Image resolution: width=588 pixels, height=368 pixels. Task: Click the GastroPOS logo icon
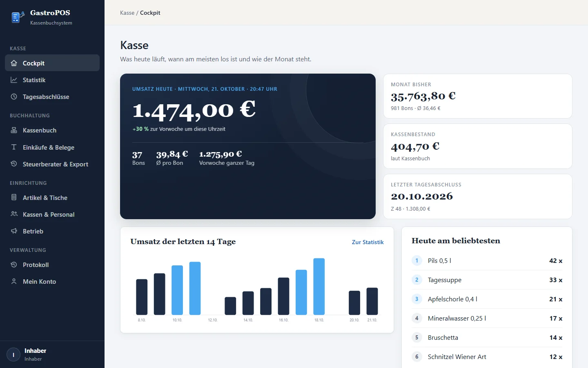click(17, 17)
